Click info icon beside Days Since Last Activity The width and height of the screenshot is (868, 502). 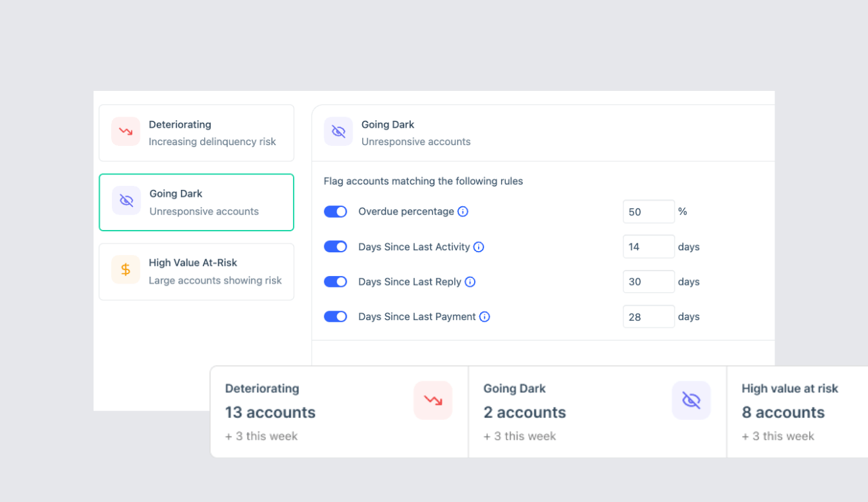[479, 247]
